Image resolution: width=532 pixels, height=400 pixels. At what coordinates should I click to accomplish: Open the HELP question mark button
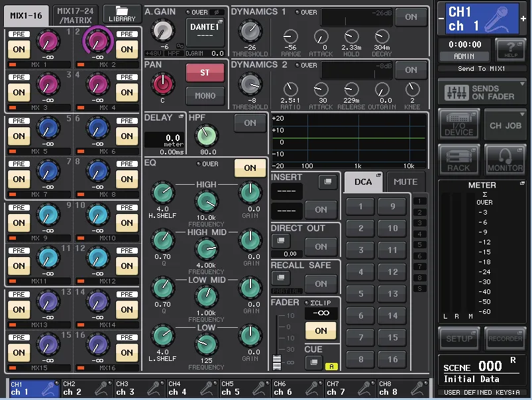511,50
